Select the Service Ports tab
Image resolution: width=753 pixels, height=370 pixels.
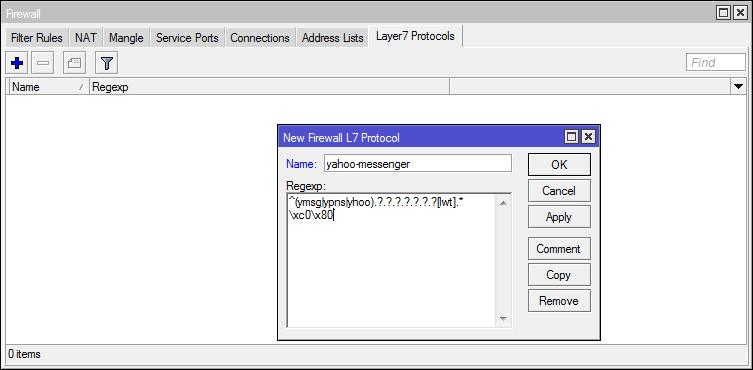(187, 38)
